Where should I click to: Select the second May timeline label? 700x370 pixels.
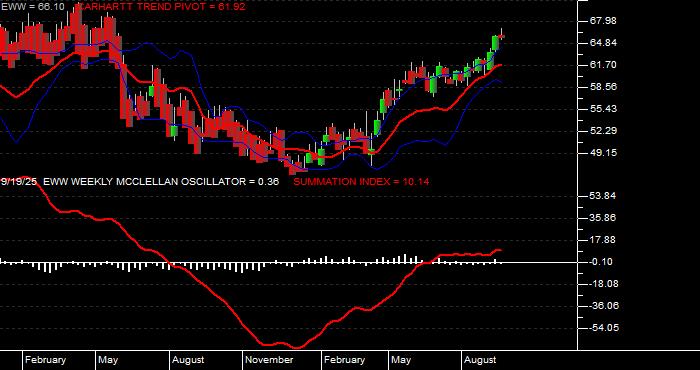401,360
